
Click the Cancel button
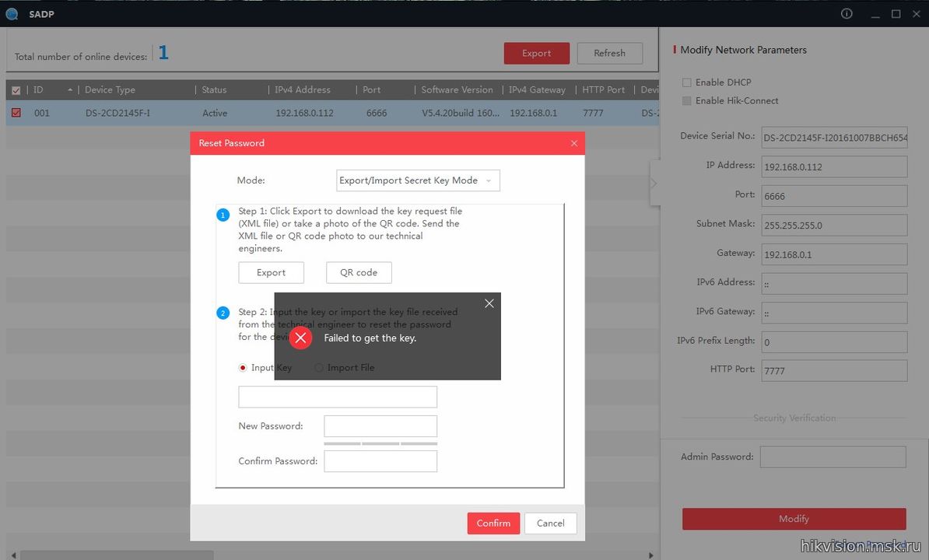550,523
